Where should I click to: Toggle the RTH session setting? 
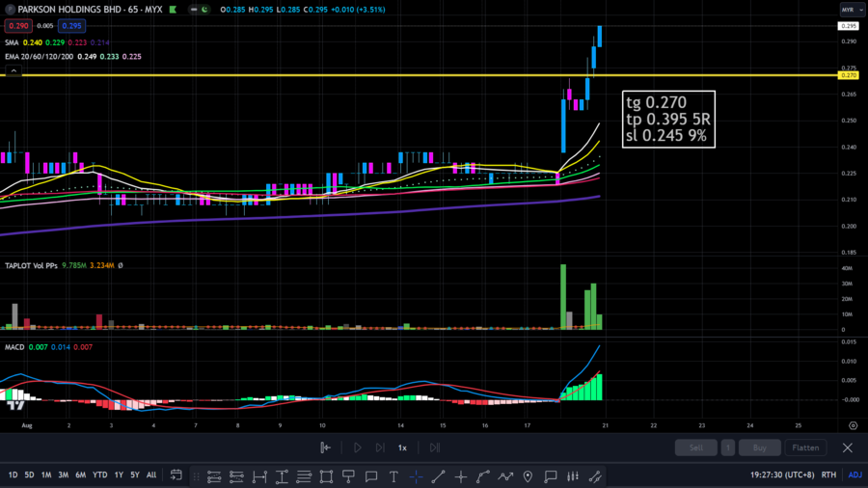coord(828,475)
